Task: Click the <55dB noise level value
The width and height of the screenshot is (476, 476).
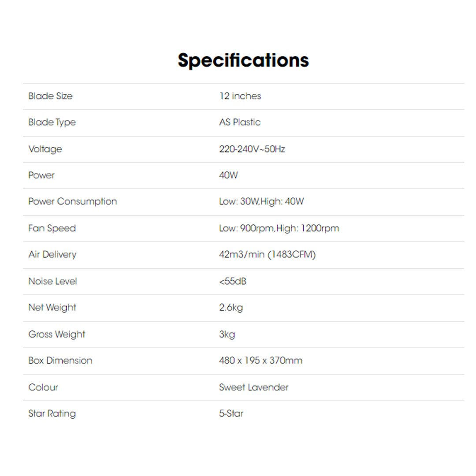Action: coord(233,281)
